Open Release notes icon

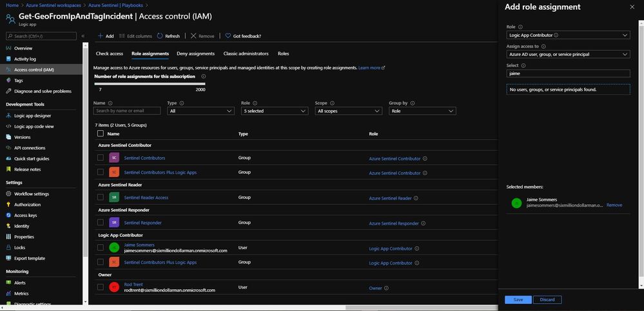click(8, 169)
